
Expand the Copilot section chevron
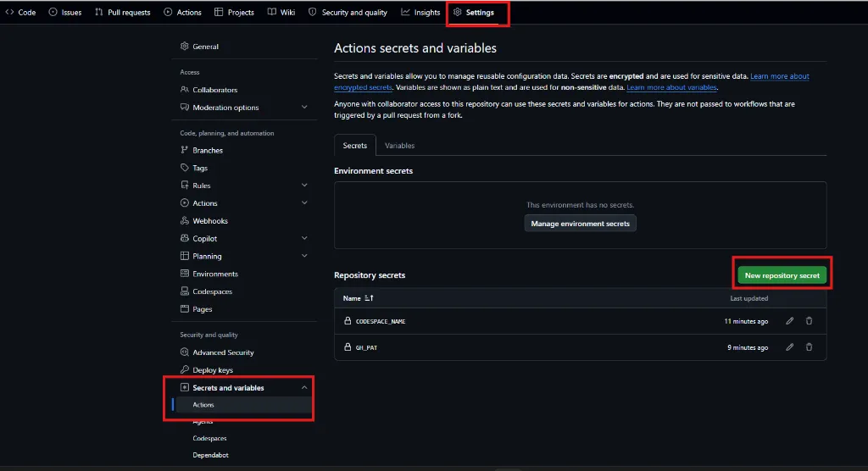(304, 239)
